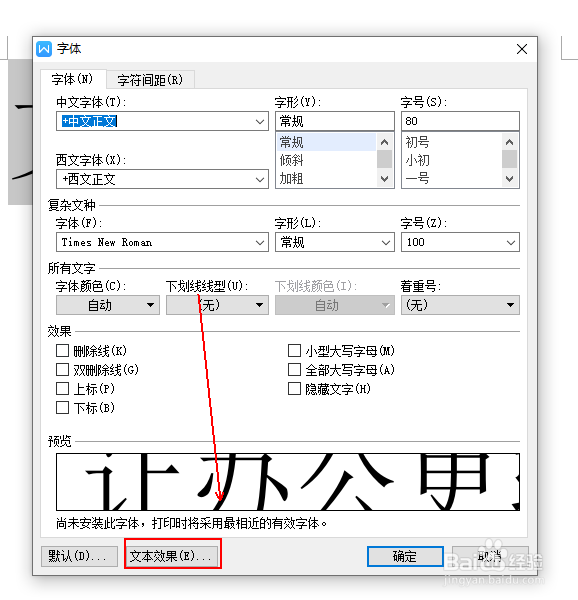Click the 中文字体 field showing +中文正文
This screenshot has width=578, height=600.
162,121
